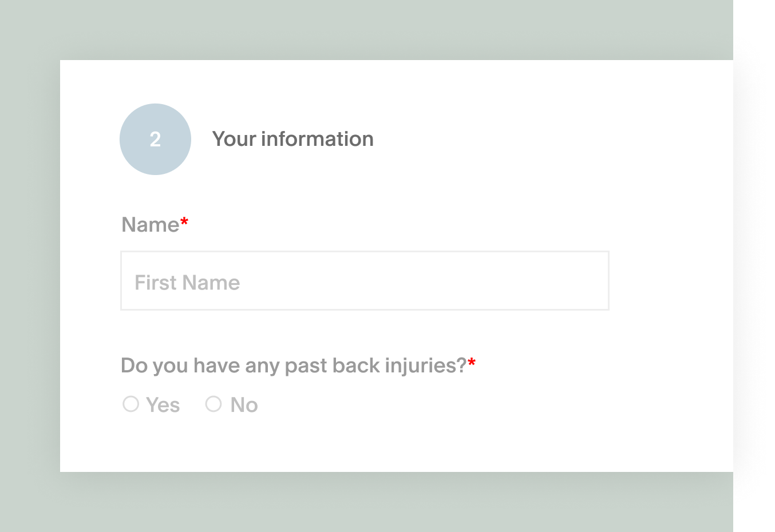The image size is (775, 532).
Task: Click the past back injuries question label
Action: (294, 366)
